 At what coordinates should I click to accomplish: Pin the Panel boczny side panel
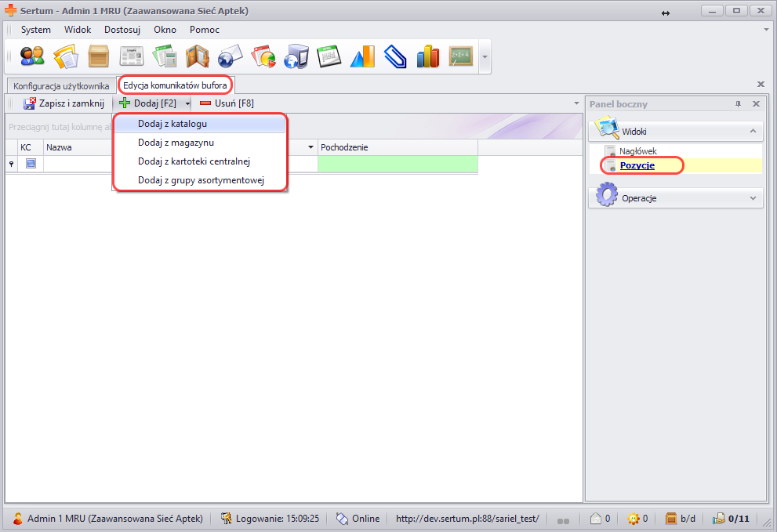click(738, 104)
